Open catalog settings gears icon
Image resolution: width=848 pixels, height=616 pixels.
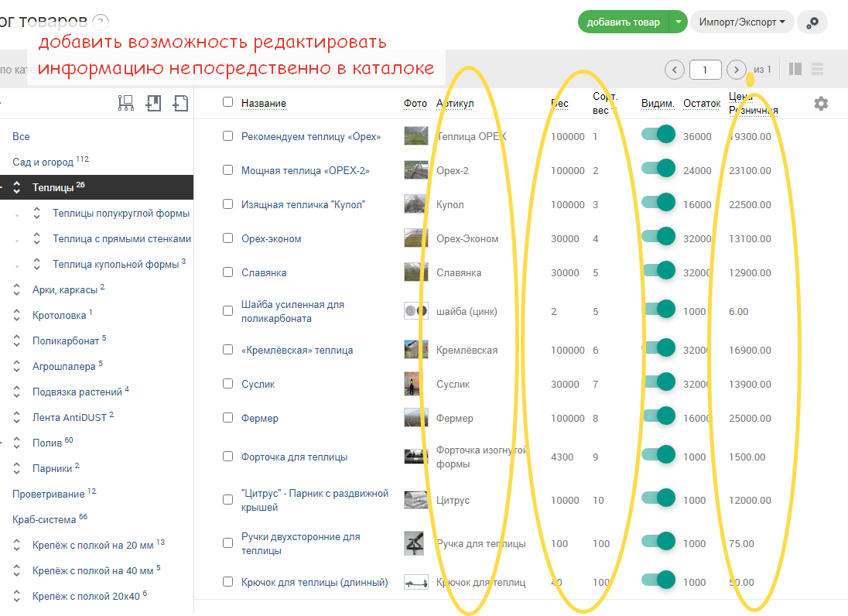pyautogui.click(x=812, y=22)
